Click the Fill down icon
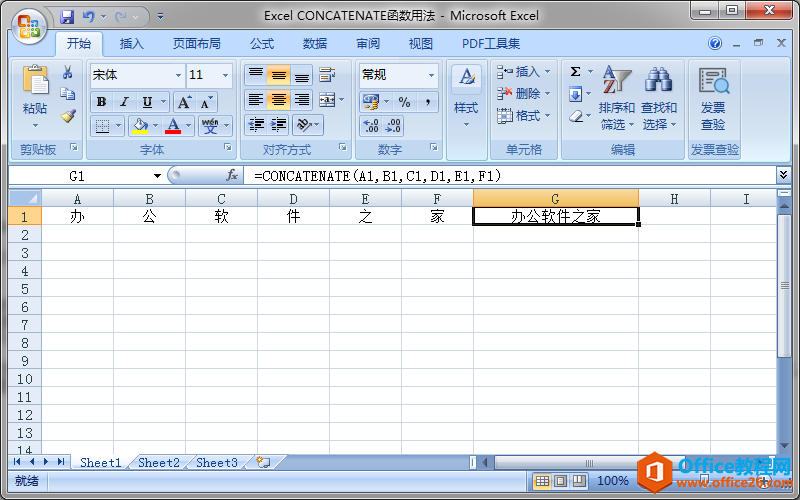Image resolution: width=800 pixels, height=500 pixels. [576, 94]
